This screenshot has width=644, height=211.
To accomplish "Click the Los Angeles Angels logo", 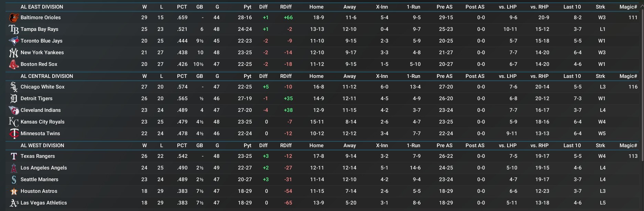I will pyautogui.click(x=14, y=168).
